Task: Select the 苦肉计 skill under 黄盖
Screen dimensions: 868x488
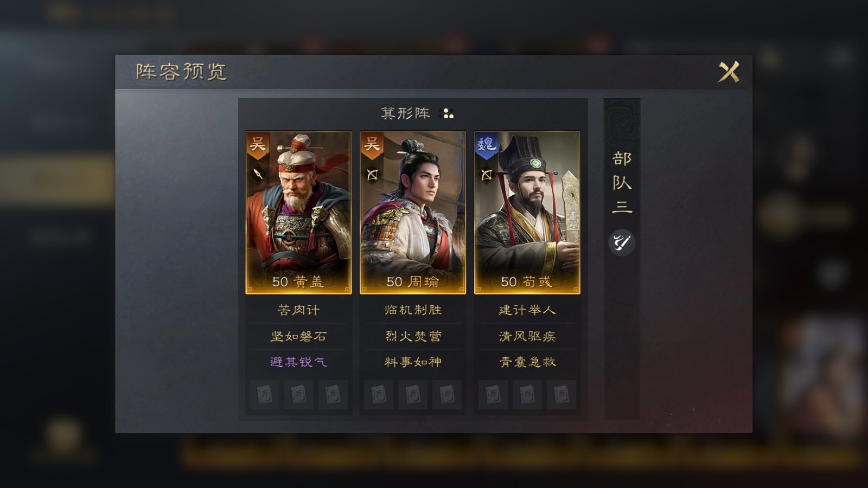Action: 298,310
